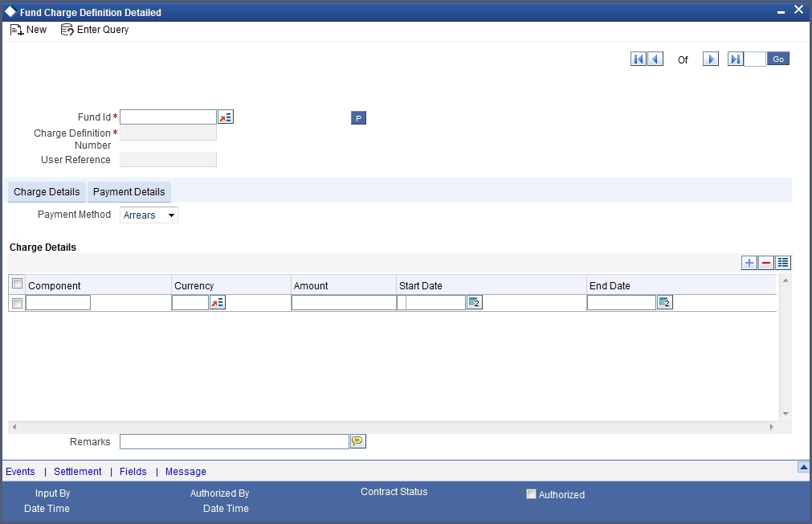Go to the previous record

tap(655, 59)
